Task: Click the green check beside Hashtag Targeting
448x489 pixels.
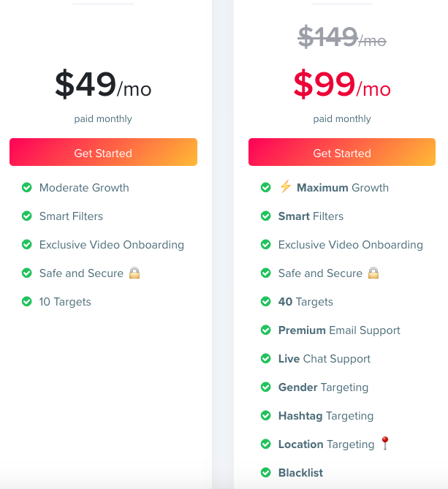Action: coord(265,415)
